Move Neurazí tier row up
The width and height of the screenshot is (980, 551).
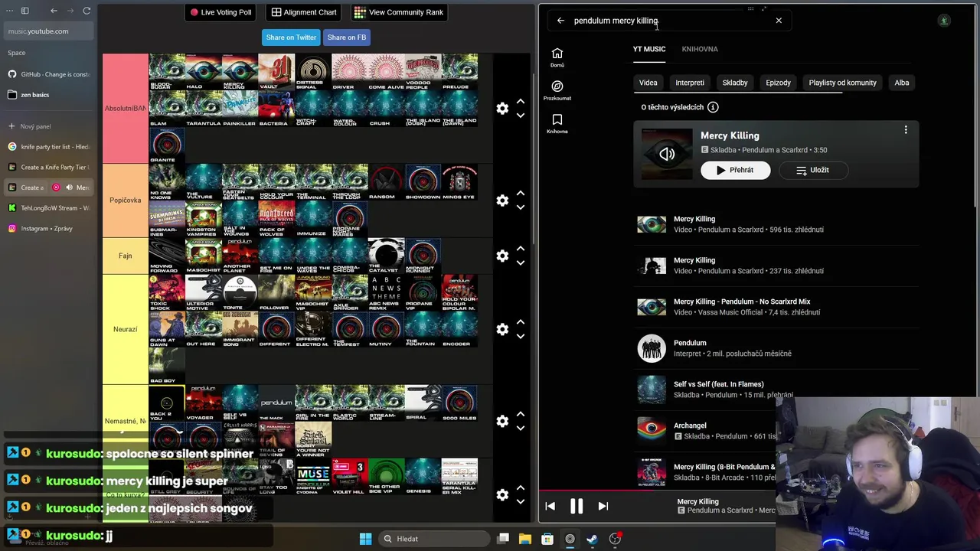coord(521,321)
